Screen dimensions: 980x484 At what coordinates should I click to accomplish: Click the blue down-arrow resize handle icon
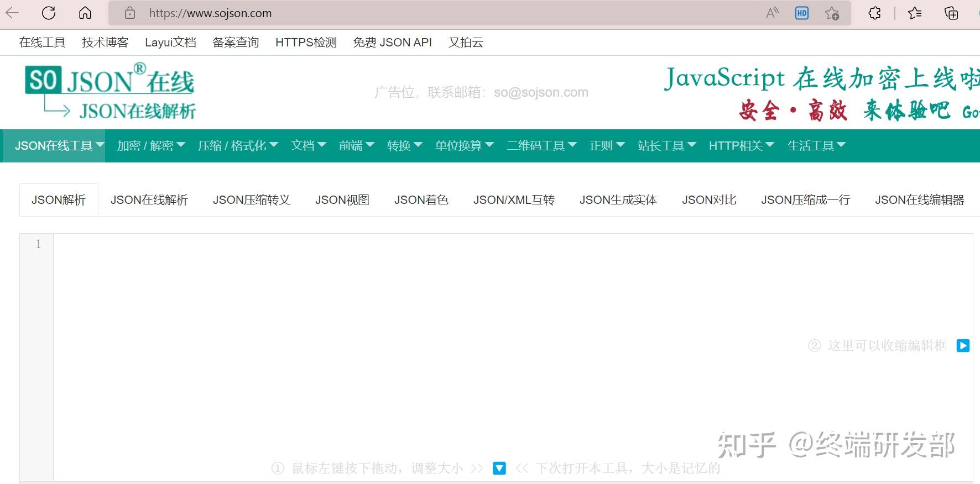pyautogui.click(x=499, y=469)
